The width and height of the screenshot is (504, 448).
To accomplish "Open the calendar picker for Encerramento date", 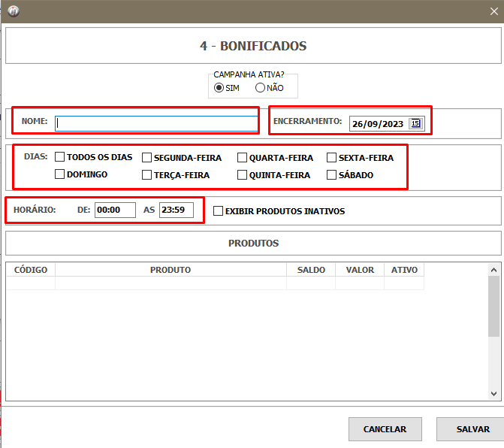I will (x=415, y=124).
